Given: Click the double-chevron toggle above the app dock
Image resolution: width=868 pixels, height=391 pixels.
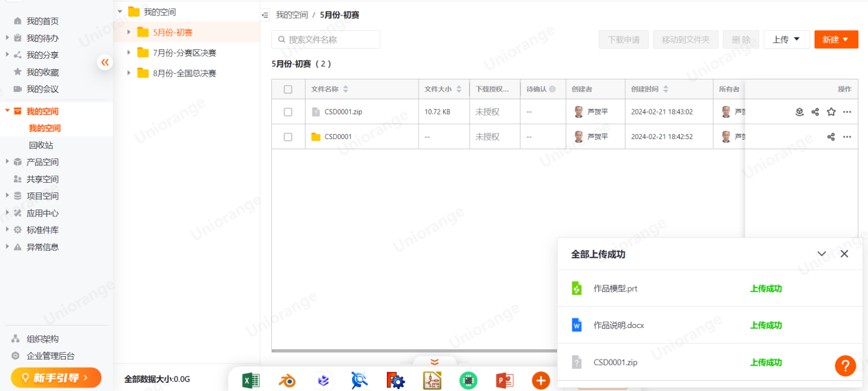Looking at the screenshot, I should tap(434, 362).
